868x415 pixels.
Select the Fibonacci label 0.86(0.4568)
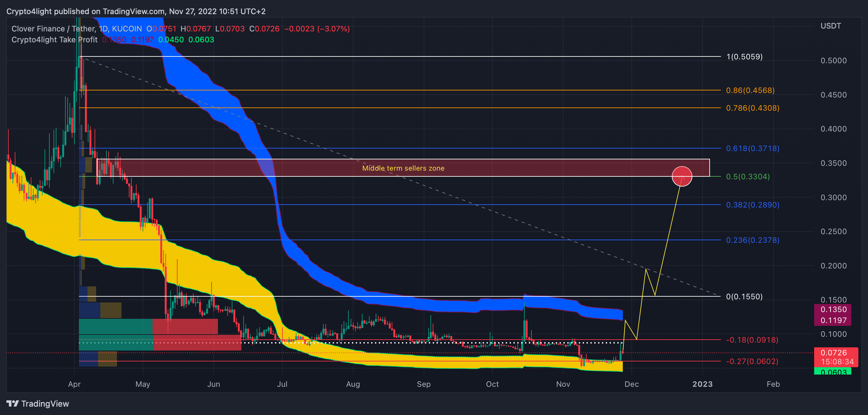[x=750, y=90]
